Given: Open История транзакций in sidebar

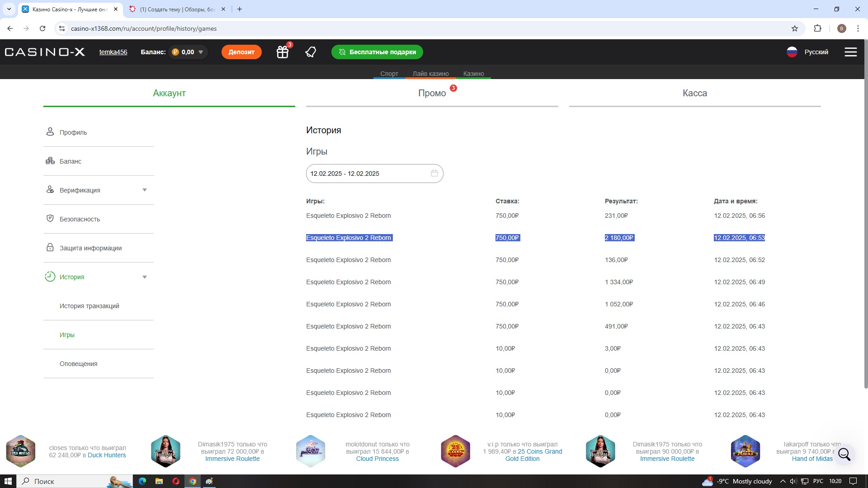Looking at the screenshot, I should 90,306.
